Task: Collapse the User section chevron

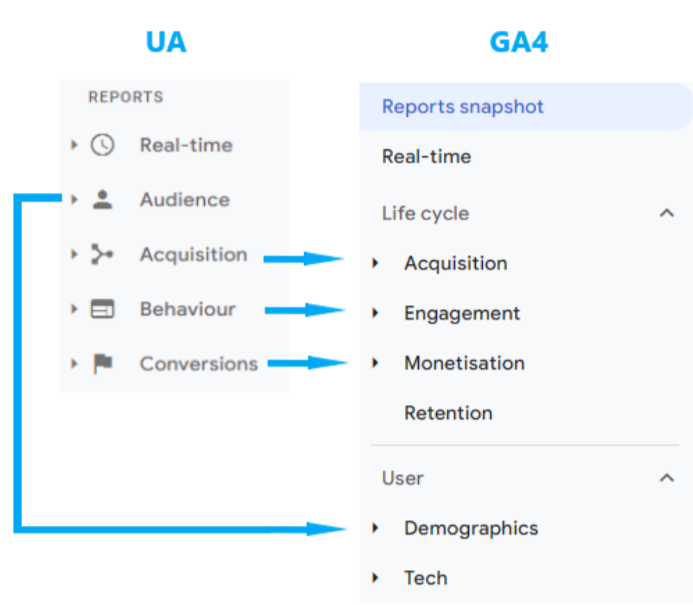Action: 667,478
